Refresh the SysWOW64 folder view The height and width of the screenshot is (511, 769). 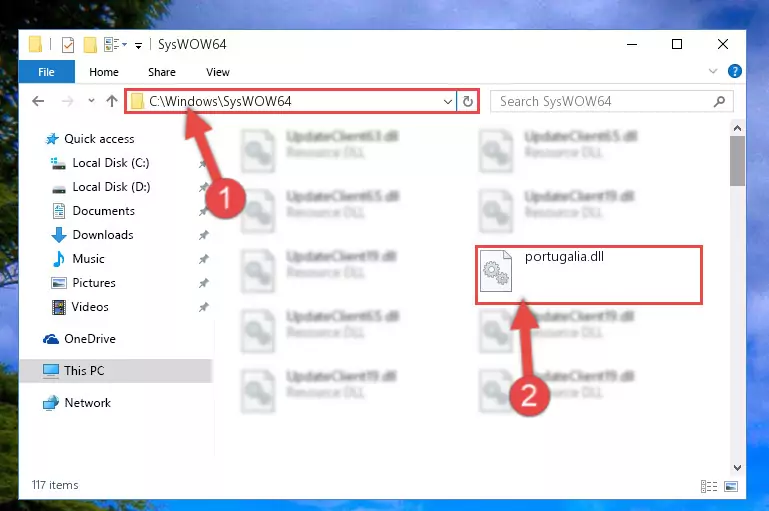point(468,102)
